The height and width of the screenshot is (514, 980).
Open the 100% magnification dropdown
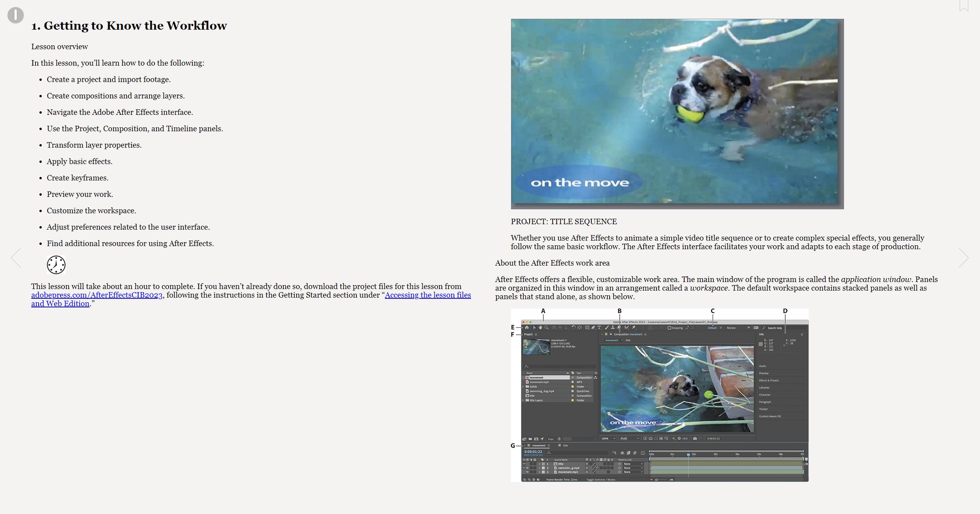pos(608,439)
